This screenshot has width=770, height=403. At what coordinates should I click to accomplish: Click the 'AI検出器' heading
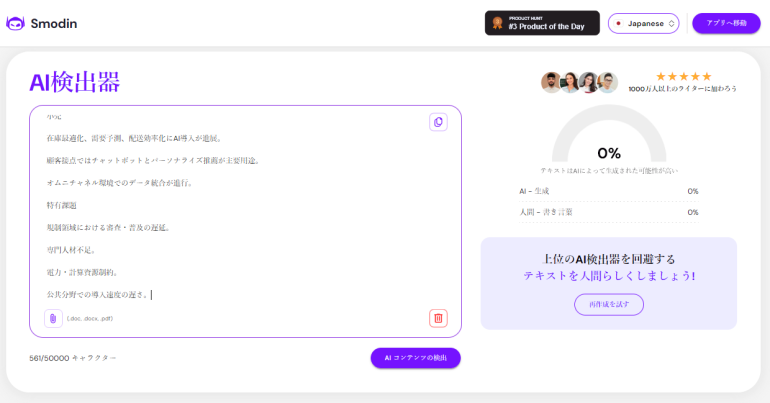click(75, 82)
